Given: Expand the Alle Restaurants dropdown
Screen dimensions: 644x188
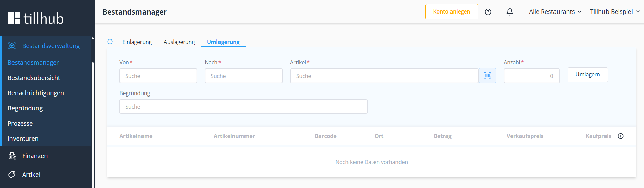Looking at the screenshot, I should pos(555,12).
